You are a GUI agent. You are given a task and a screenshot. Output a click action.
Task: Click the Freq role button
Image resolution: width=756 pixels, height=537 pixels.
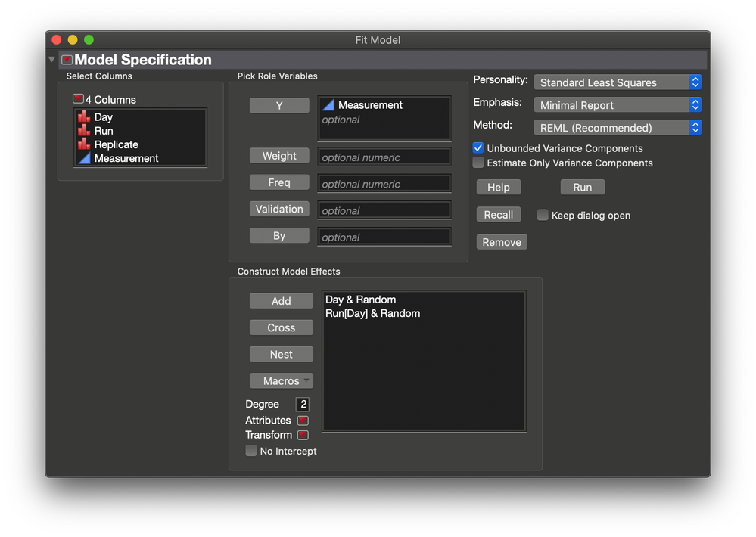coord(279,182)
